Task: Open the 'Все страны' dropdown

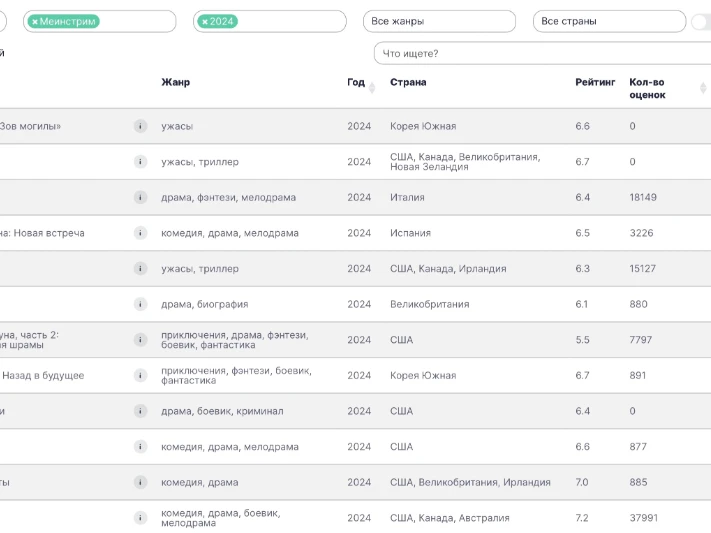Action: click(x=608, y=21)
